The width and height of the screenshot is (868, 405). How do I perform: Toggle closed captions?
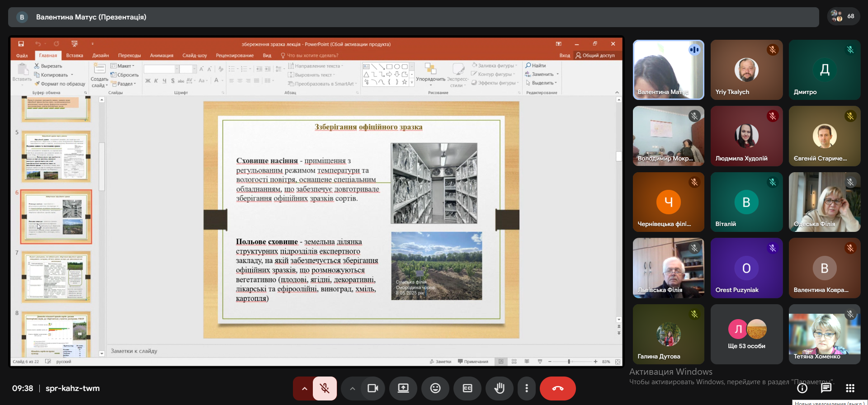click(x=467, y=388)
